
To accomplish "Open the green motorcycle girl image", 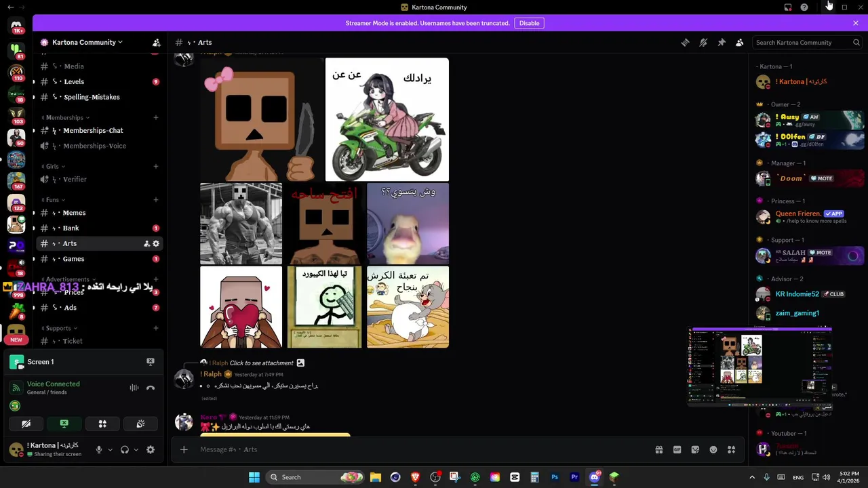I will tap(387, 119).
